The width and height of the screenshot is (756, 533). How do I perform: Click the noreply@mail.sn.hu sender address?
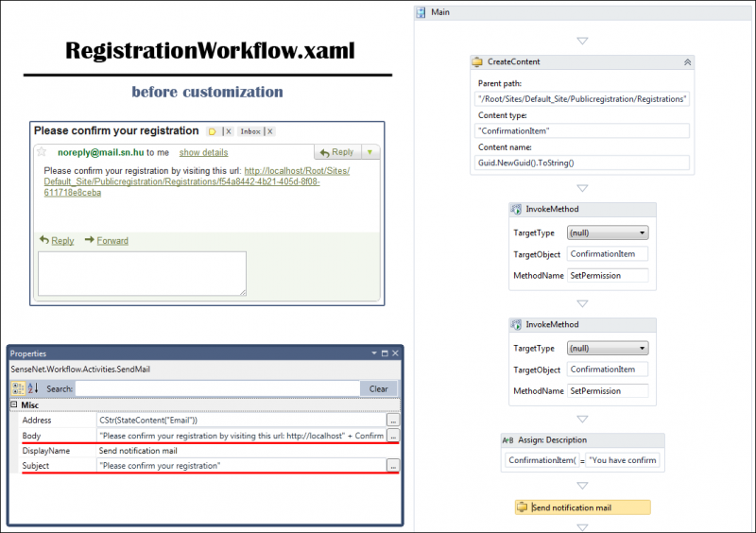pos(101,152)
